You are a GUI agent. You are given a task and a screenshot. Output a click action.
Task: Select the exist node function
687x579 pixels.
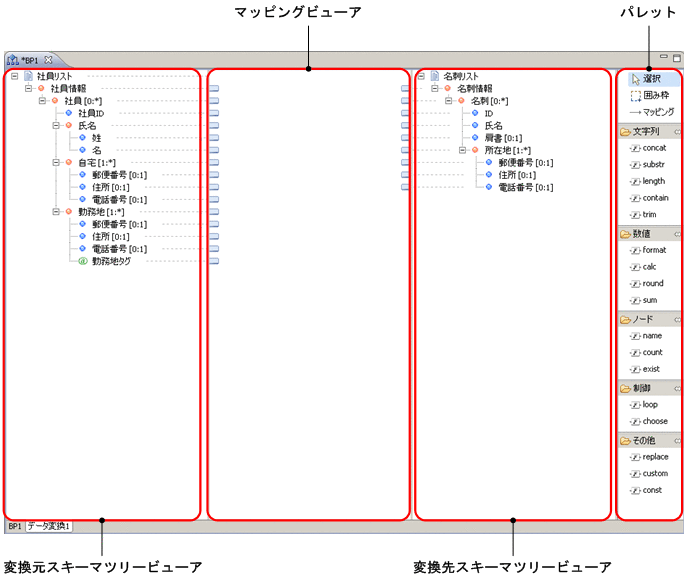coord(645,369)
